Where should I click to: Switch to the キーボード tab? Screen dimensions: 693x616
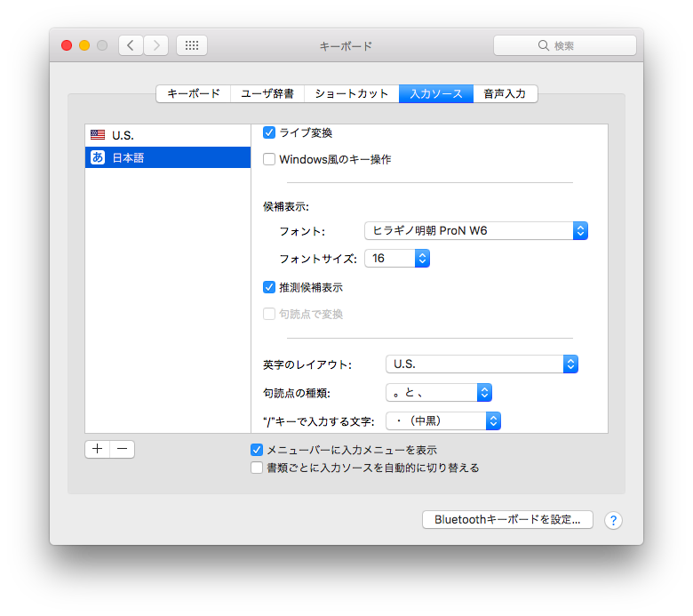coord(194,93)
